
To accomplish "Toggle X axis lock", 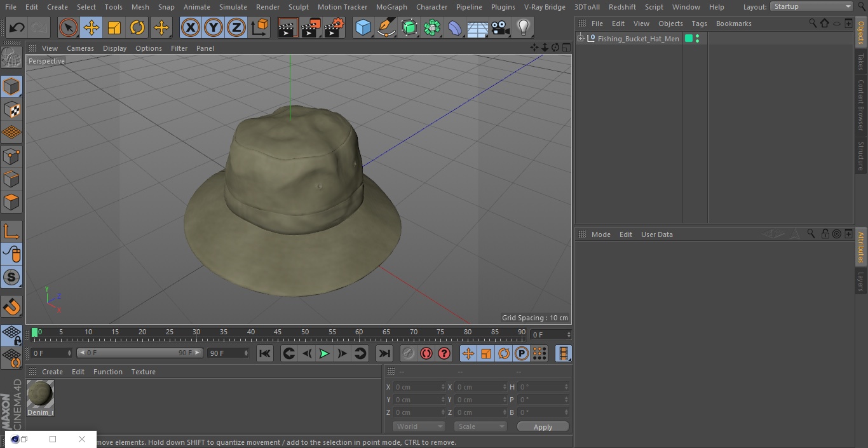I will (191, 27).
